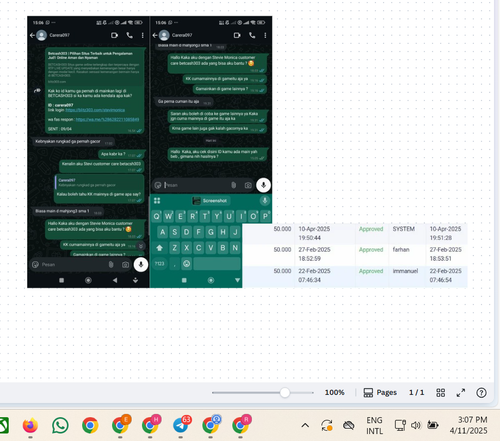This screenshot has width=500, height=441.
Task: Click the keyboard shift arrow key in the image
Action: pos(160,248)
